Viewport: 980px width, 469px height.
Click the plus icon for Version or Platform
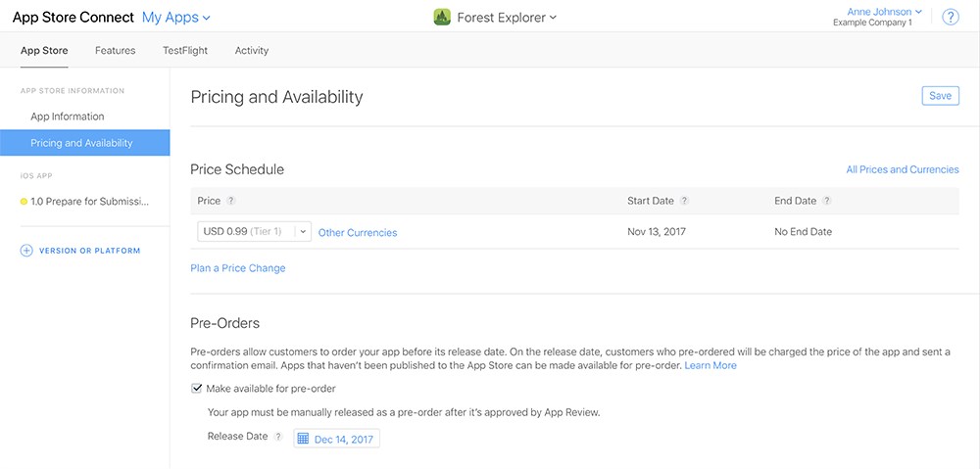(x=26, y=251)
